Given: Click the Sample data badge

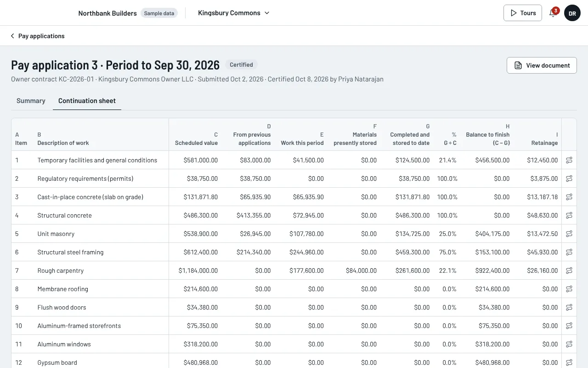Looking at the screenshot, I should click(x=159, y=13).
